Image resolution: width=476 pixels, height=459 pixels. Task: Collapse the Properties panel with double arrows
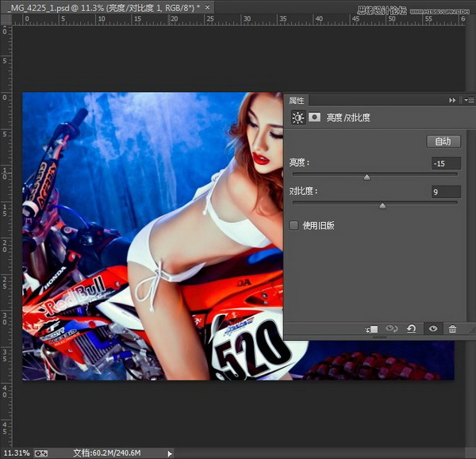click(453, 101)
